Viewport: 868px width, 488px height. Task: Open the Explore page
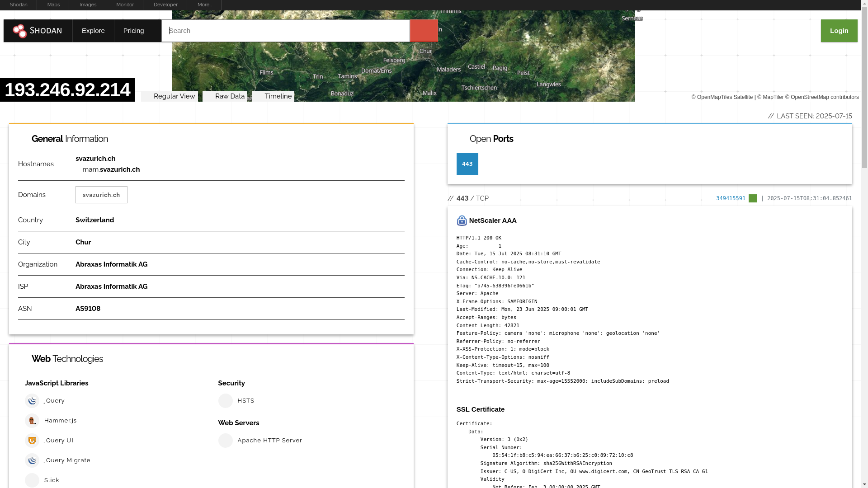click(x=93, y=31)
